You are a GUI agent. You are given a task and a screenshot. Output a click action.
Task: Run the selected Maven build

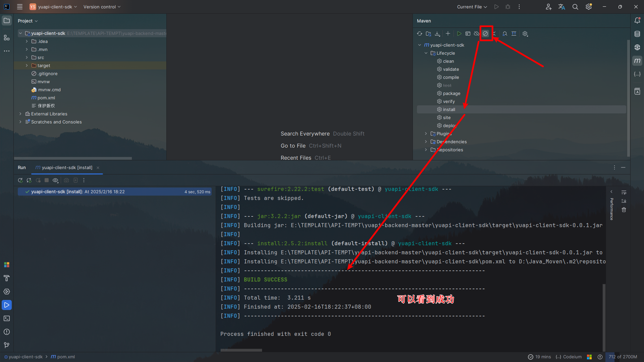[x=459, y=34]
